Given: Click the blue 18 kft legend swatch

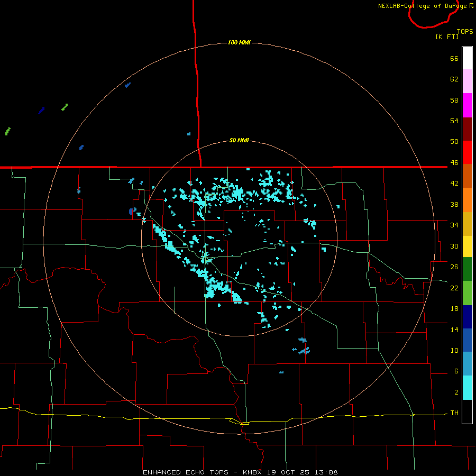Looking at the screenshot, I should (x=467, y=340).
